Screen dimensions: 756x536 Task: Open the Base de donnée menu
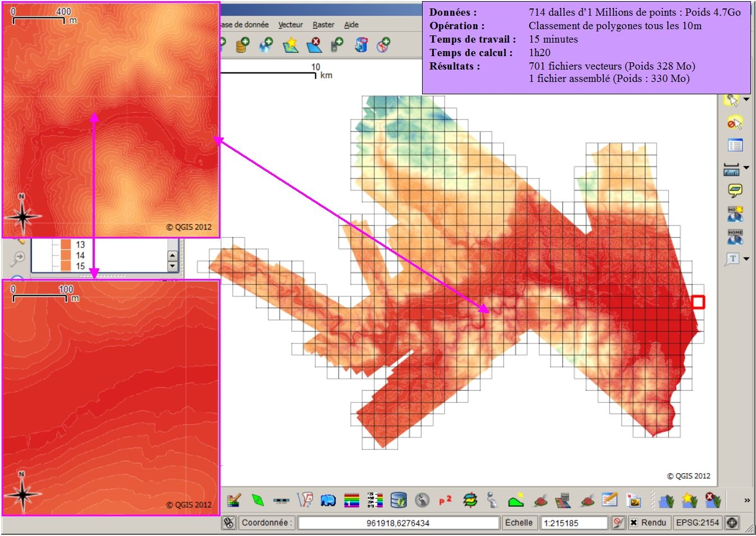(x=245, y=25)
